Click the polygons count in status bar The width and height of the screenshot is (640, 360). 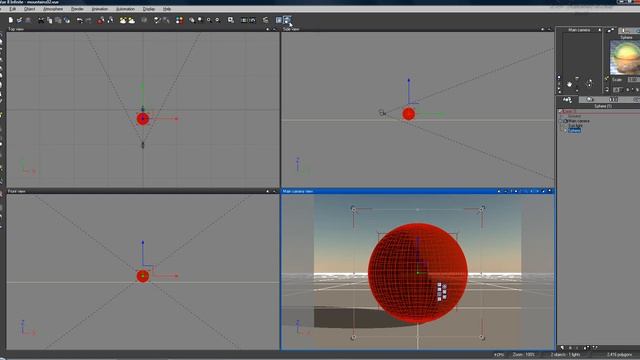[x=619, y=355]
